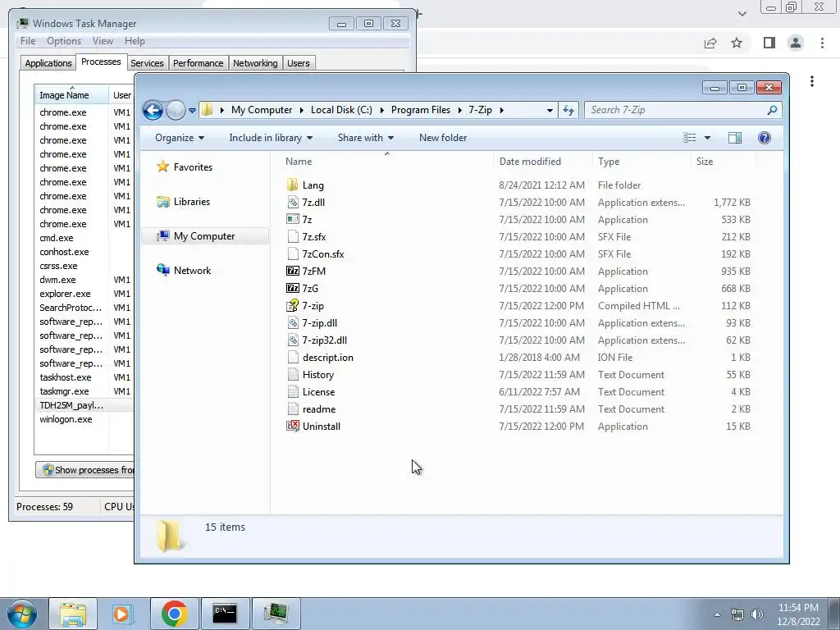Select the readme text document icon
840x630 pixels.
[x=293, y=409]
